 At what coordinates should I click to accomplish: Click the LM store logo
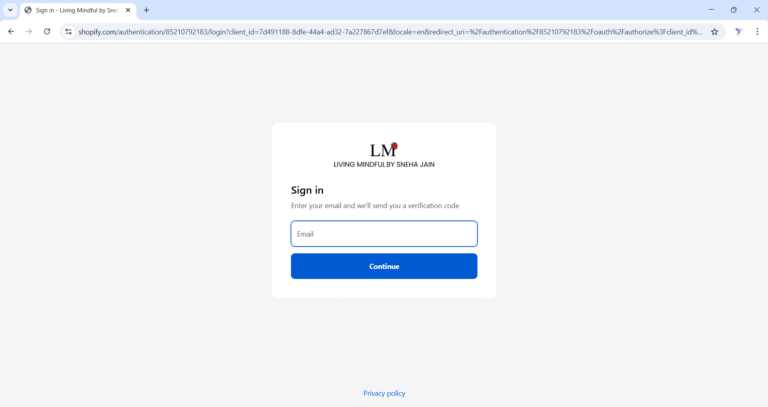pyautogui.click(x=384, y=150)
